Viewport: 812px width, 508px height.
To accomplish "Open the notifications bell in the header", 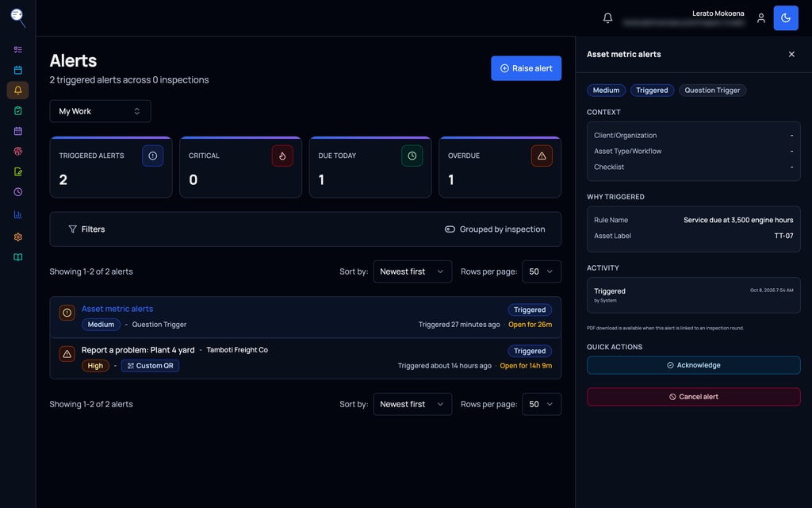I will pyautogui.click(x=608, y=18).
